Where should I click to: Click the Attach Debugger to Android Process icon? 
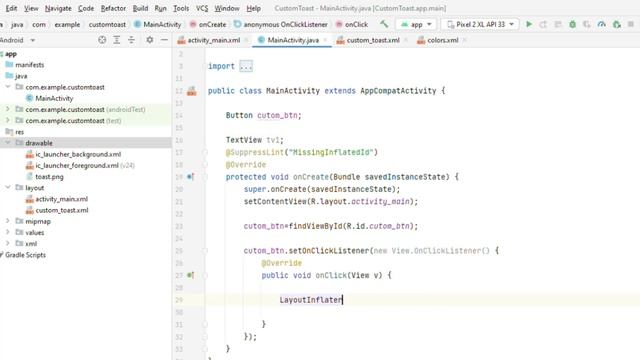point(617,24)
